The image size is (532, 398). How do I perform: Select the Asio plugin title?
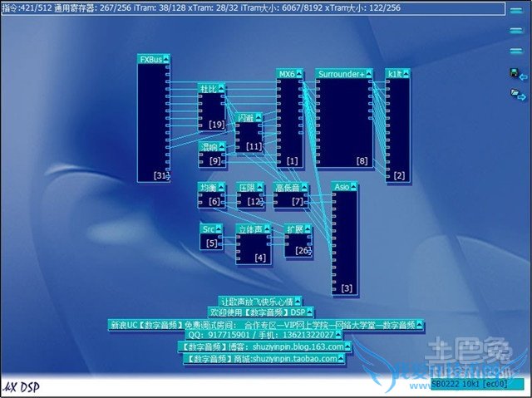[x=342, y=187]
